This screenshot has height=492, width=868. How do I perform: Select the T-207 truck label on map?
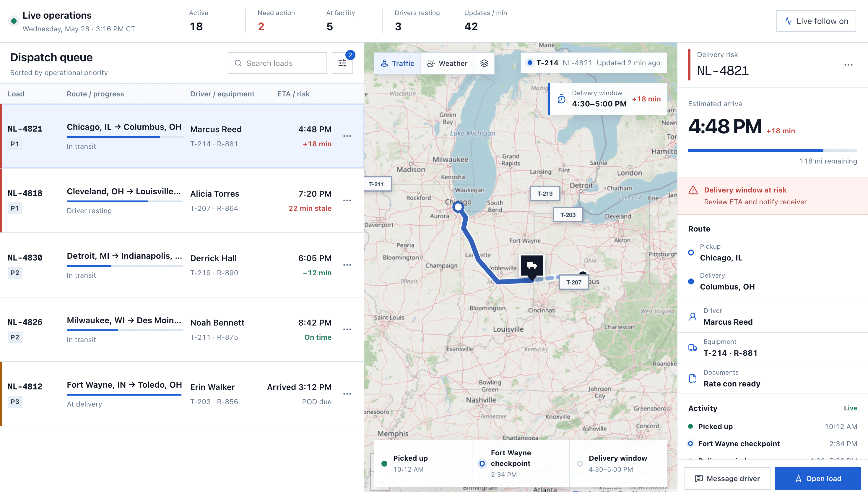point(574,282)
